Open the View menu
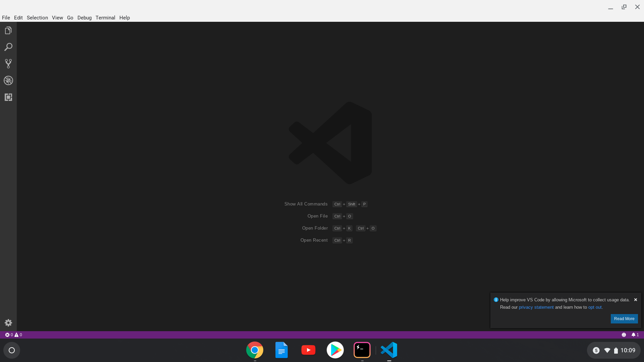The height and width of the screenshot is (362, 644). [57, 18]
